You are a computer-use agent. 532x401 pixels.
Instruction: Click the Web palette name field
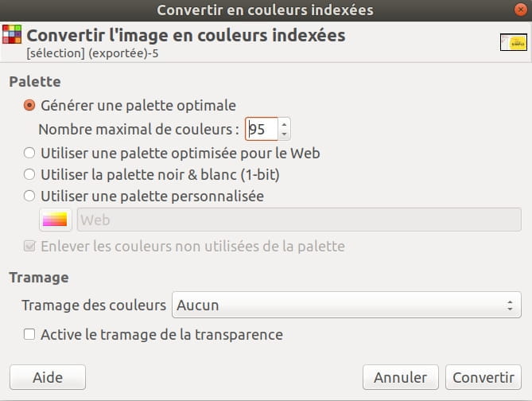click(299, 220)
